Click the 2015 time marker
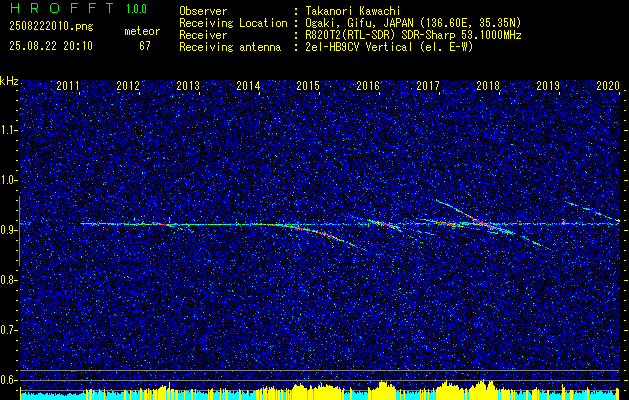This screenshot has width=629, height=400. pyautogui.click(x=308, y=85)
